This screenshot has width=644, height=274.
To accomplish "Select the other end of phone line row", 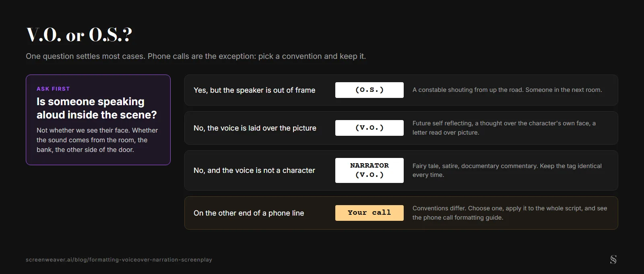I will click(x=401, y=213).
